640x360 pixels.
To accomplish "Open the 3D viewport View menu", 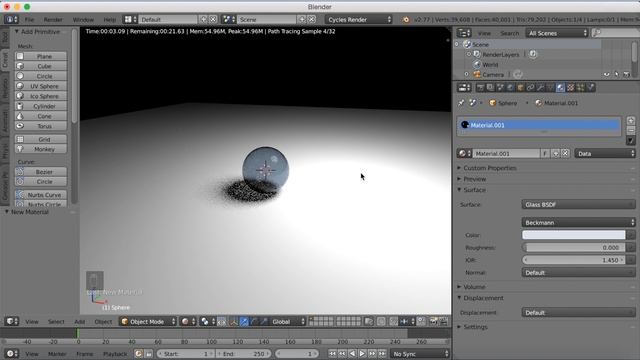I will point(31,322).
